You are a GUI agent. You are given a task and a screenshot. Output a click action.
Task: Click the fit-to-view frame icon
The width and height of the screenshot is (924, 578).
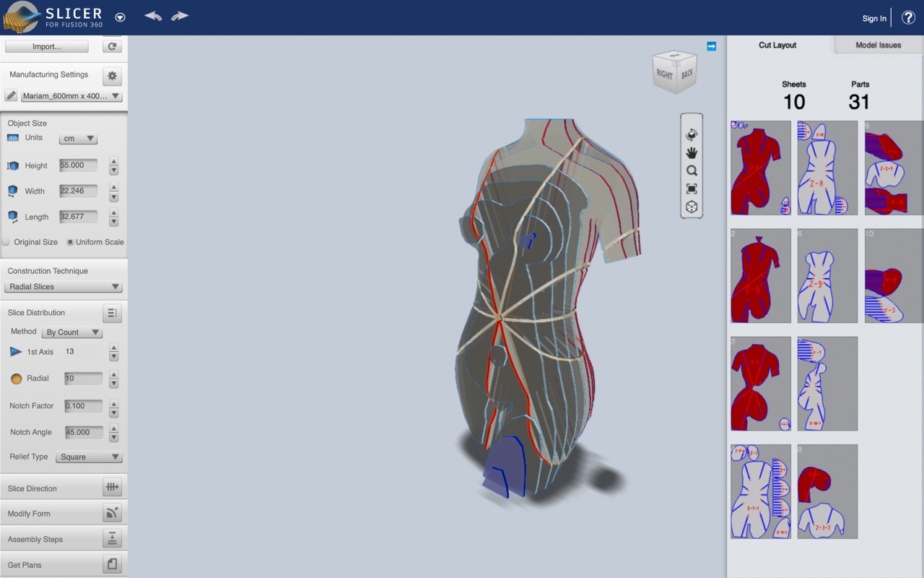point(692,189)
